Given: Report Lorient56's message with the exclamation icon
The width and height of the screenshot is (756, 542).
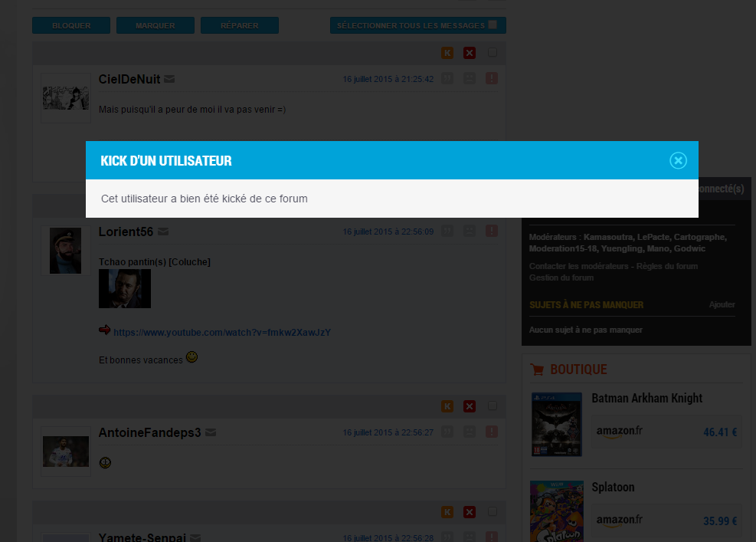Looking at the screenshot, I should coord(492,231).
